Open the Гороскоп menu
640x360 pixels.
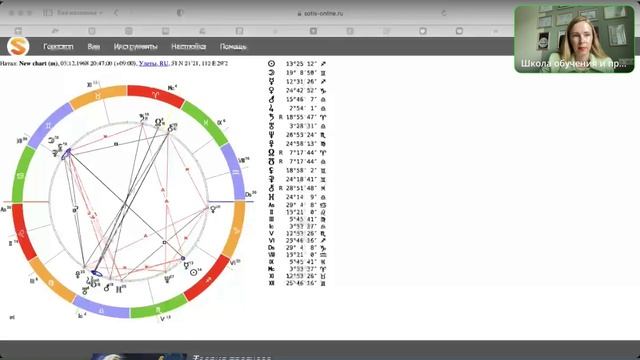58,47
